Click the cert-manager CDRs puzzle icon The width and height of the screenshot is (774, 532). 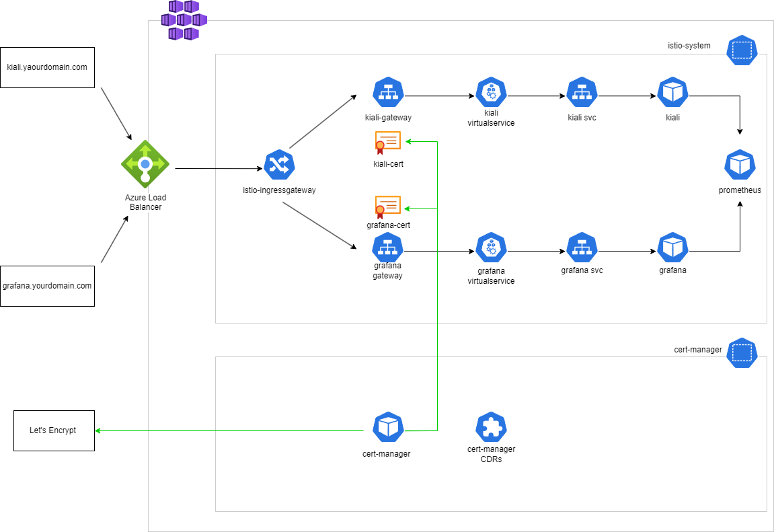491,427
